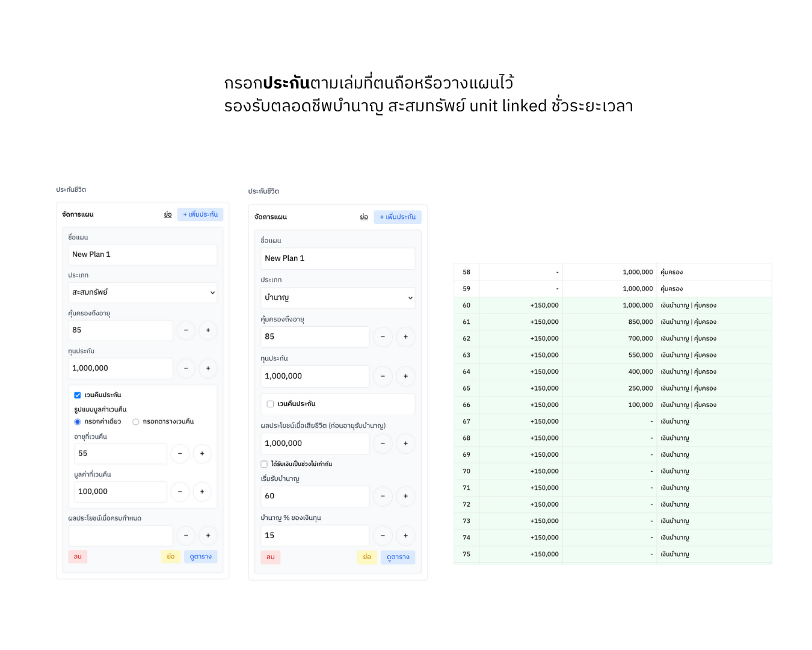The width and height of the screenshot is (812, 650).
Task: Decrease มูลค่าที่เวนคืน with minus button
Action: tap(180, 492)
